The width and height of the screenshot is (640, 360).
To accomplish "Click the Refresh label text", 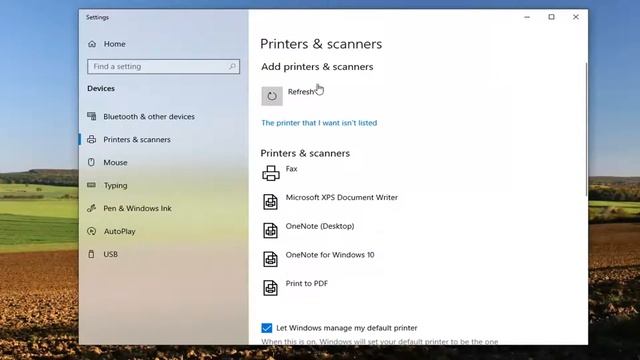I will pyautogui.click(x=301, y=92).
